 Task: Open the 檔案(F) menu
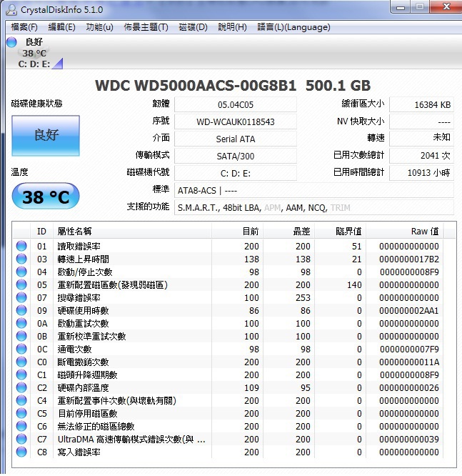click(x=24, y=27)
